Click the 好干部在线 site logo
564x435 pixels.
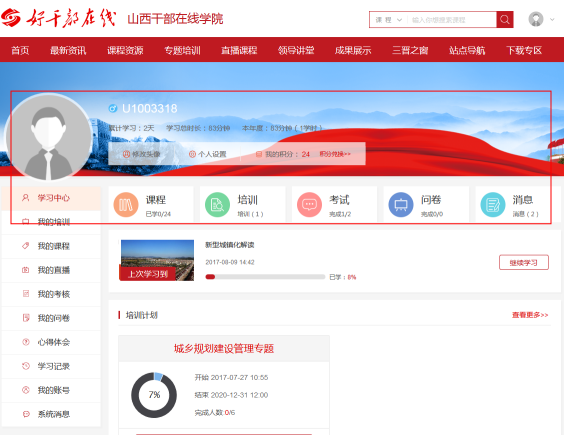58,18
